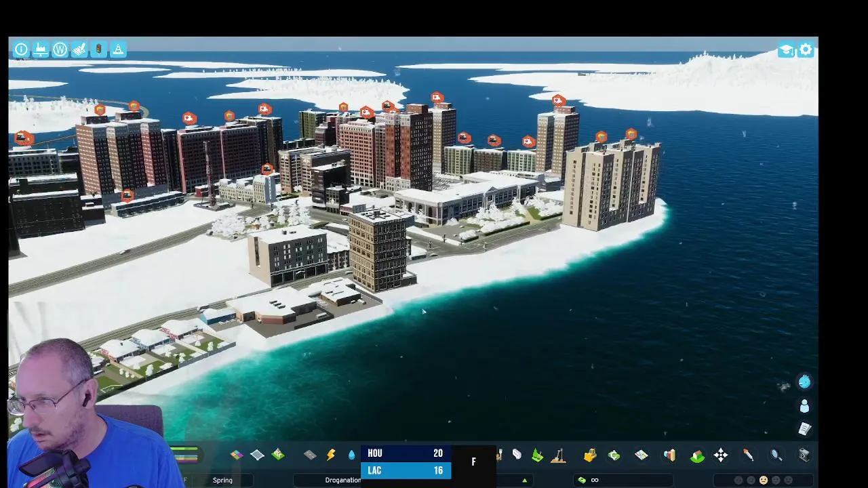Click the Spring season label
Screen dimensions: 868x488
(x=222, y=480)
